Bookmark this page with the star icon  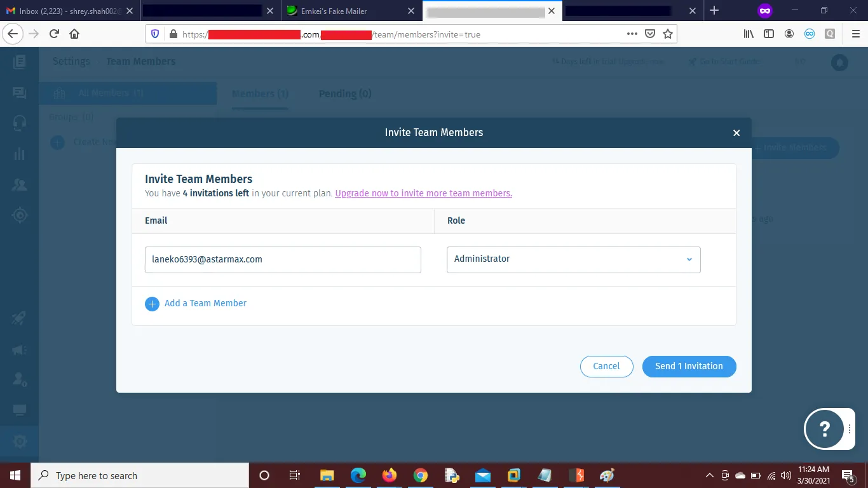click(x=668, y=34)
